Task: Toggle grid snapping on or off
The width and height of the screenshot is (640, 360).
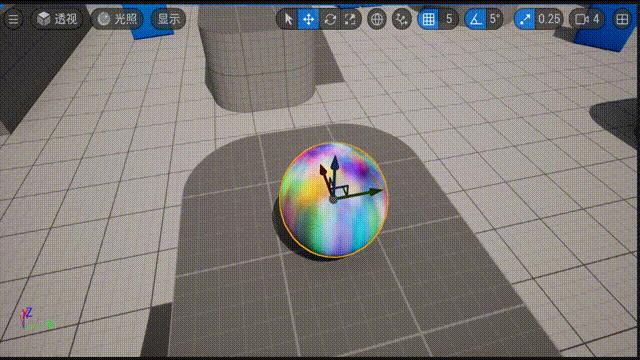Action: click(x=428, y=19)
